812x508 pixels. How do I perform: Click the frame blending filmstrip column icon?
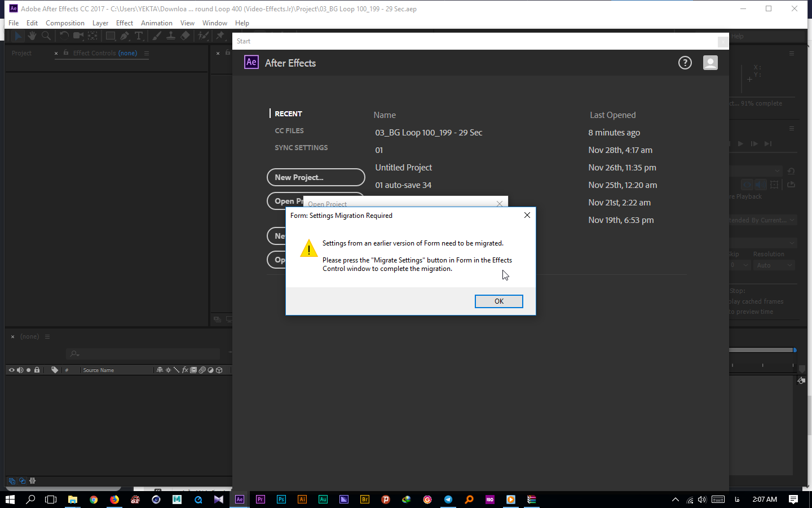(x=193, y=370)
